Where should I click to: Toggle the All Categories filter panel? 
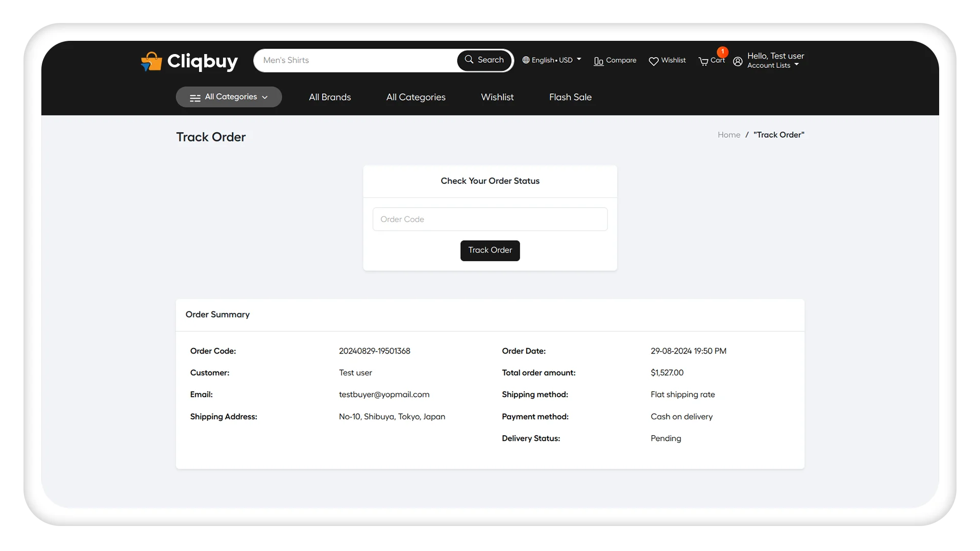(229, 97)
